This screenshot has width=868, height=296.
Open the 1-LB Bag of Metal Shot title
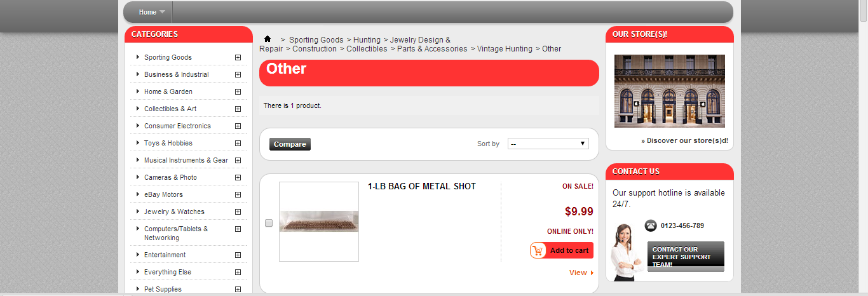tap(422, 186)
